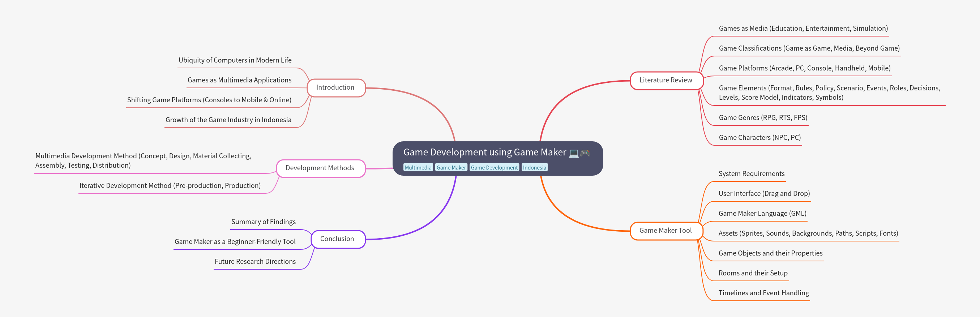Screen dimensions: 980x317
Task: Select the Conclusion branch node
Action: pyautogui.click(x=338, y=239)
